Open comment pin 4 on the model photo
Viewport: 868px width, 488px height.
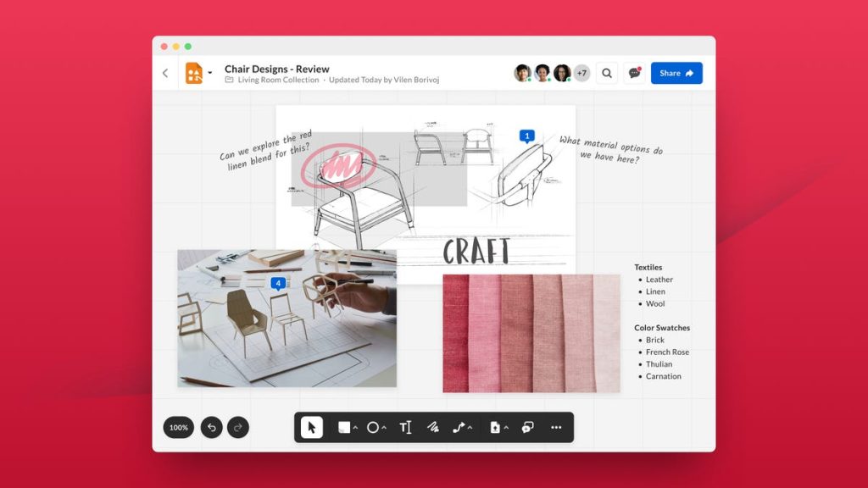(x=276, y=284)
